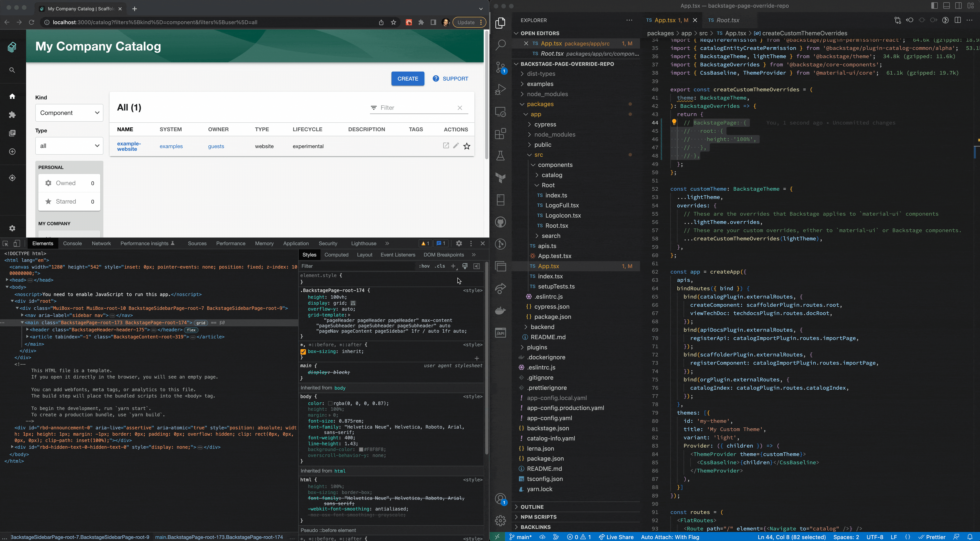
Task: Click the edit pencil for example-website row
Action: click(x=456, y=146)
